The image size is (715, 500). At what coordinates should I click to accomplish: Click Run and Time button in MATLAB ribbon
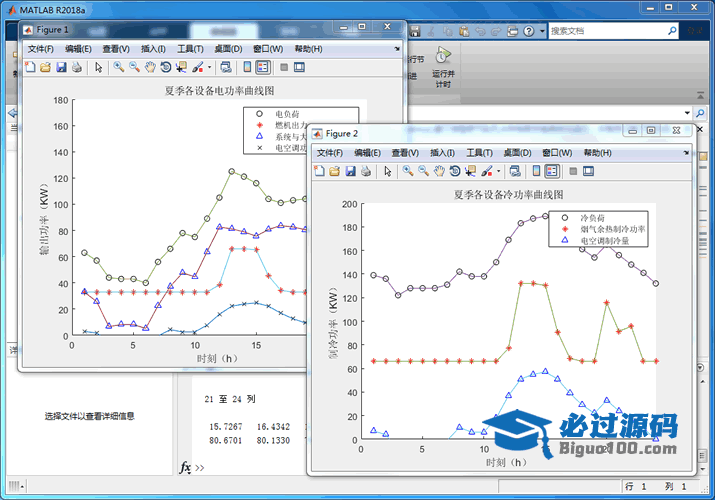point(442,73)
